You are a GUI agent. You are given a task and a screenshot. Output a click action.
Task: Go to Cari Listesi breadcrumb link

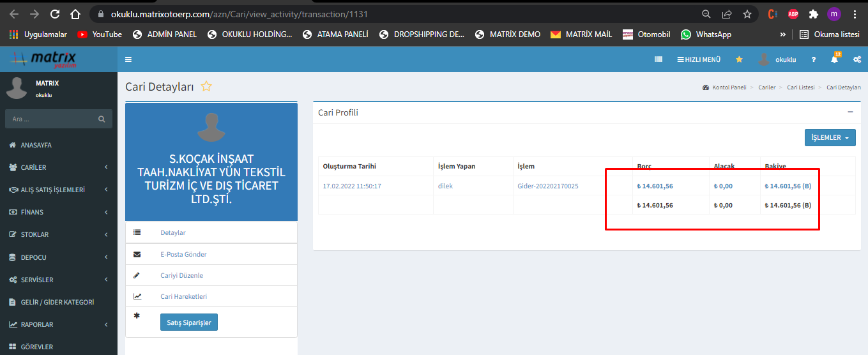(800, 87)
